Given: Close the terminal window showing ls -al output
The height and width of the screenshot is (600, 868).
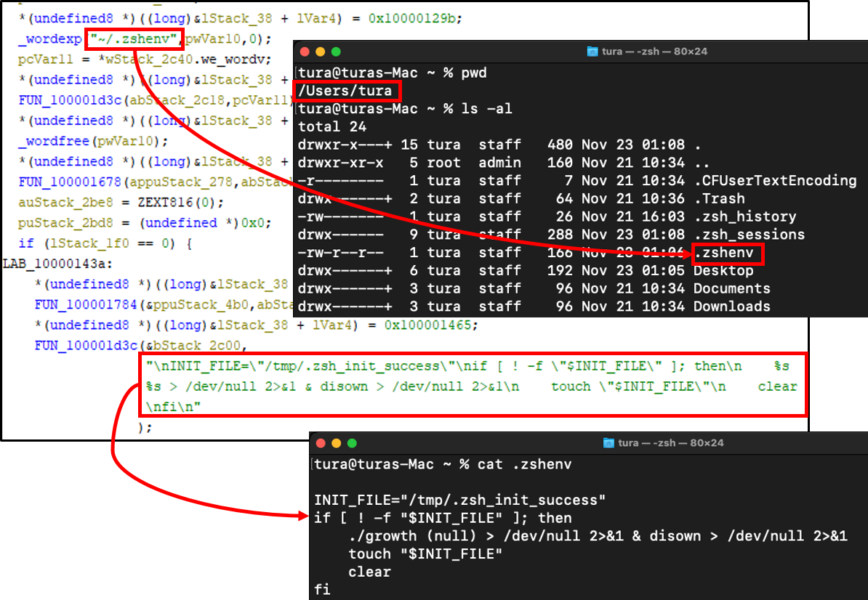Looking at the screenshot, I should point(305,52).
